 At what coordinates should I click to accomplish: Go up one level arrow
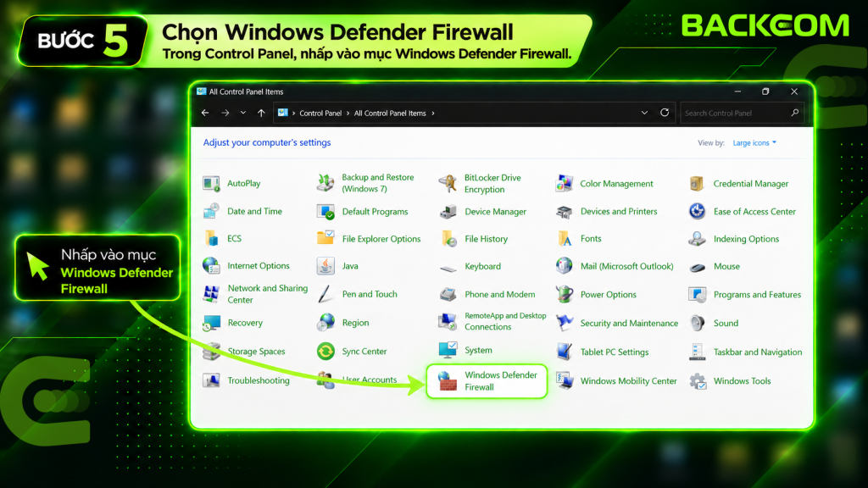tap(261, 113)
